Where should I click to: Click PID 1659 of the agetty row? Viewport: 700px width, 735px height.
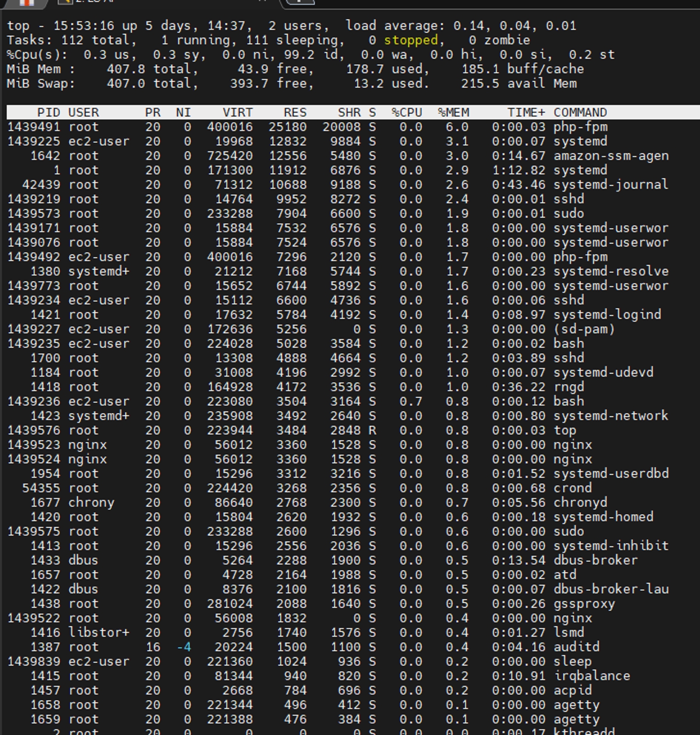(45, 719)
